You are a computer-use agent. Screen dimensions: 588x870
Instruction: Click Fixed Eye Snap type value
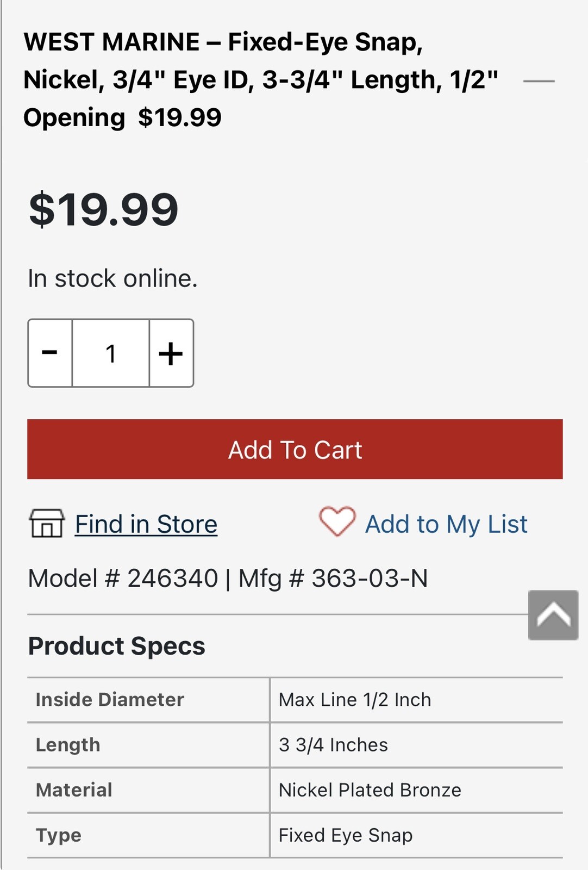click(346, 835)
